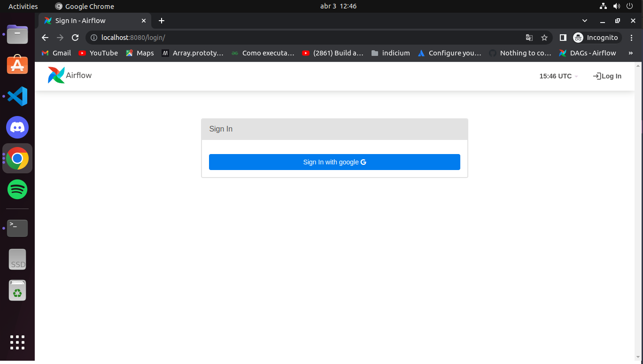Image resolution: width=643 pixels, height=364 pixels.
Task: Reload the current page
Action: (x=75, y=38)
